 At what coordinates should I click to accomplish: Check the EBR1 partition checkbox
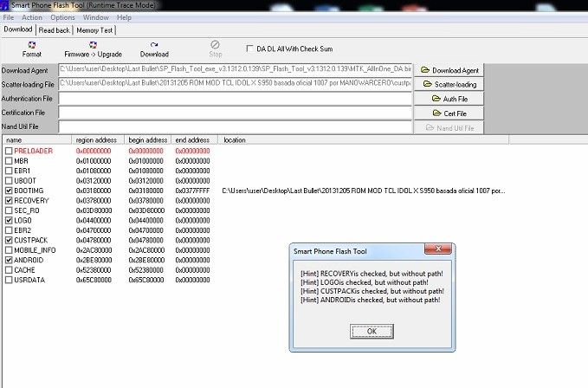pos(9,171)
